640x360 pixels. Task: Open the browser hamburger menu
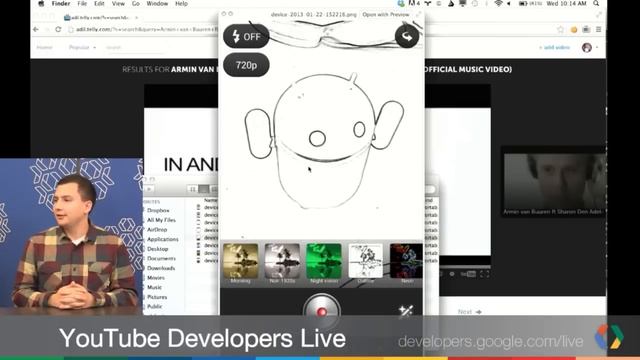click(598, 29)
